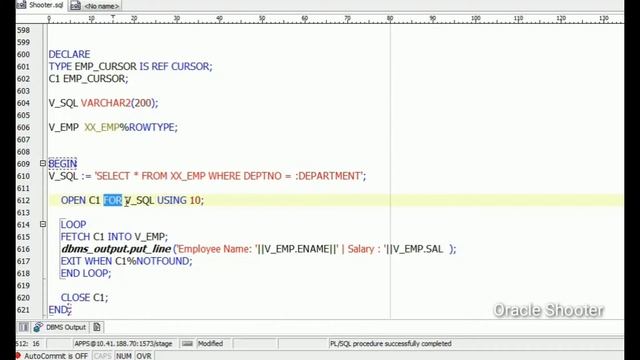Viewport: 640px width, 360px height.
Task: Click VARCHAR2 datatype on line 604
Action: tap(106, 103)
